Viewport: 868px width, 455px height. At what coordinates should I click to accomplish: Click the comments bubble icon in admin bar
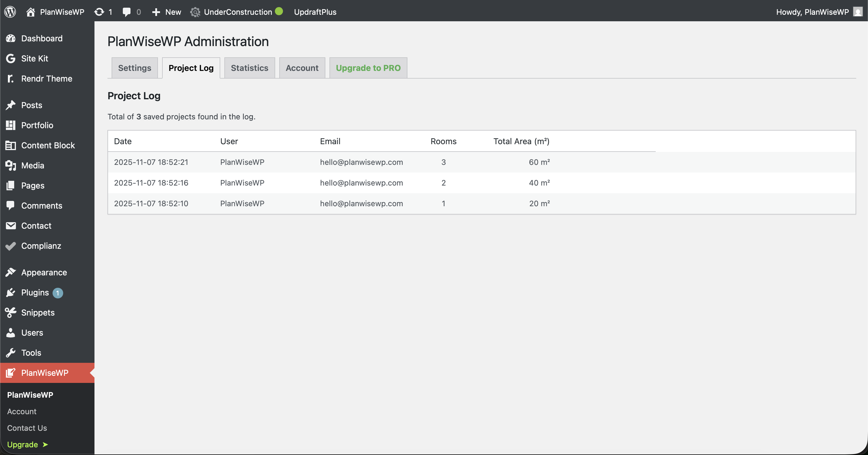[127, 12]
